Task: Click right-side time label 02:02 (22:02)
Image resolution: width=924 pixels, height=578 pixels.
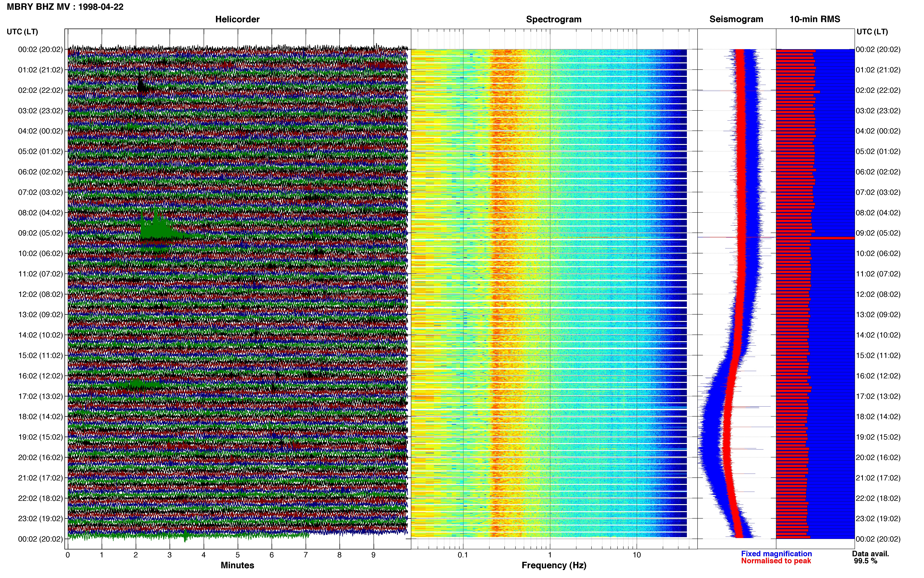Action: [x=878, y=90]
